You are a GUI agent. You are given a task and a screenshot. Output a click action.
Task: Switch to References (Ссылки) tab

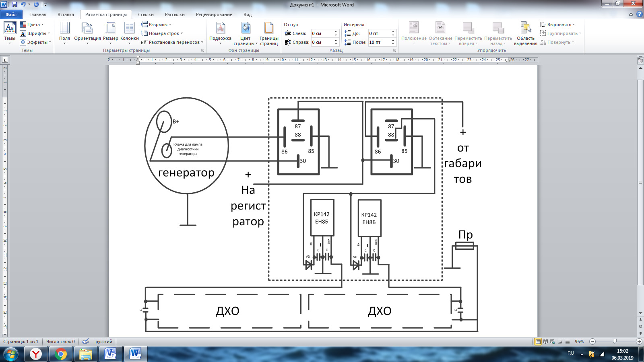point(146,14)
